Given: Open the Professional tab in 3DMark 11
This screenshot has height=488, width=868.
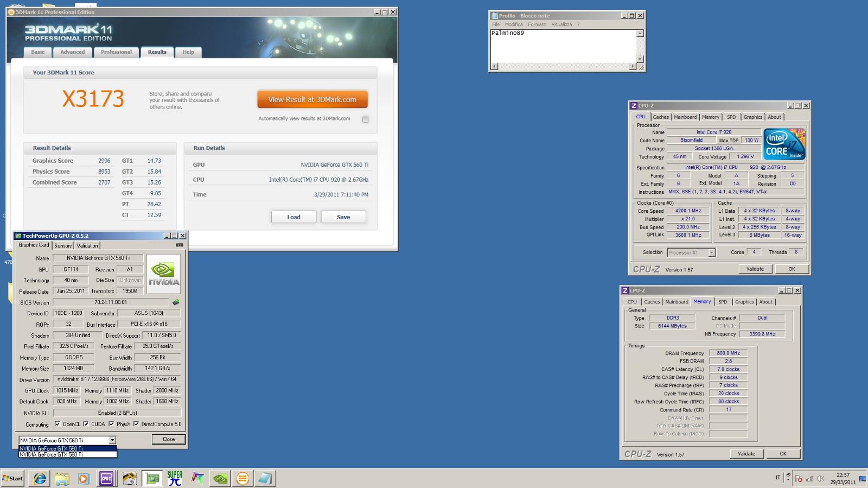Looking at the screenshot, I should pos(116,52).
